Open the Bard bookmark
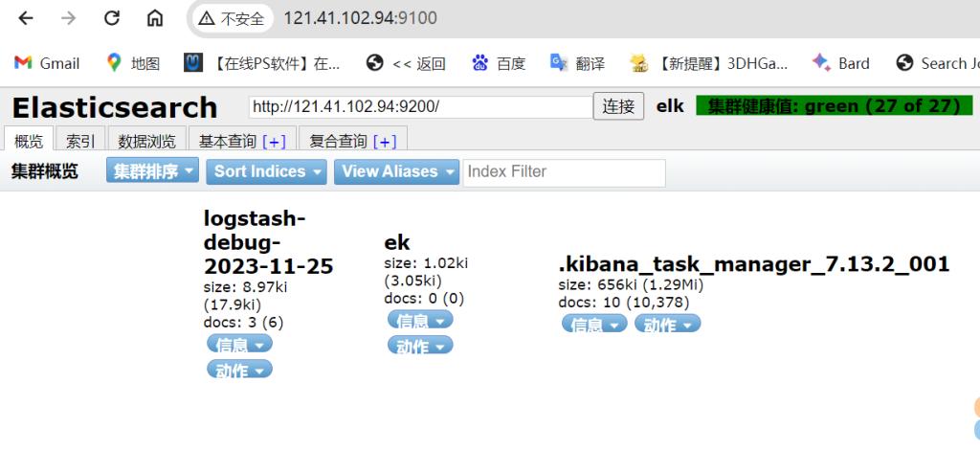The width and height of the screenshot is (980, 473). coord(840,63)
